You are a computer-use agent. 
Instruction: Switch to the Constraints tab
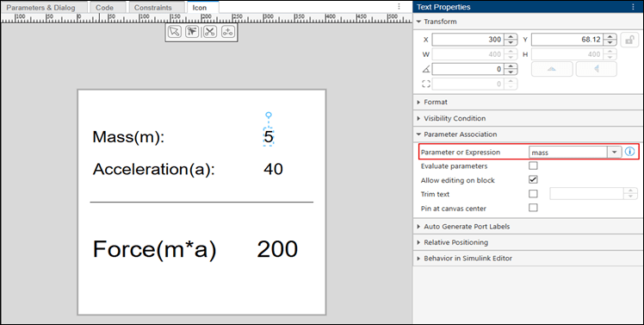(152, 8)
